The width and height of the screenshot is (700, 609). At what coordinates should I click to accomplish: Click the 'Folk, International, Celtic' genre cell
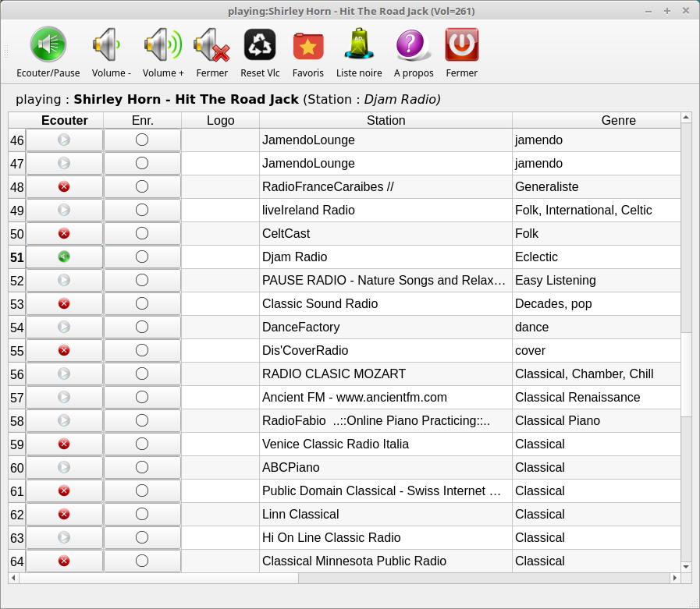tap(596, 210)
